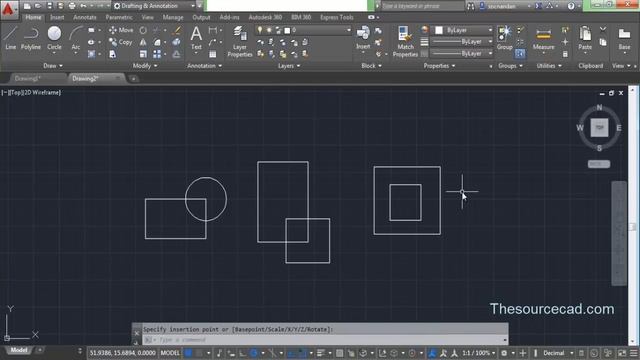640x360 pixels.
Task: Click the WCS button below ViewCube
Action: 599,164
